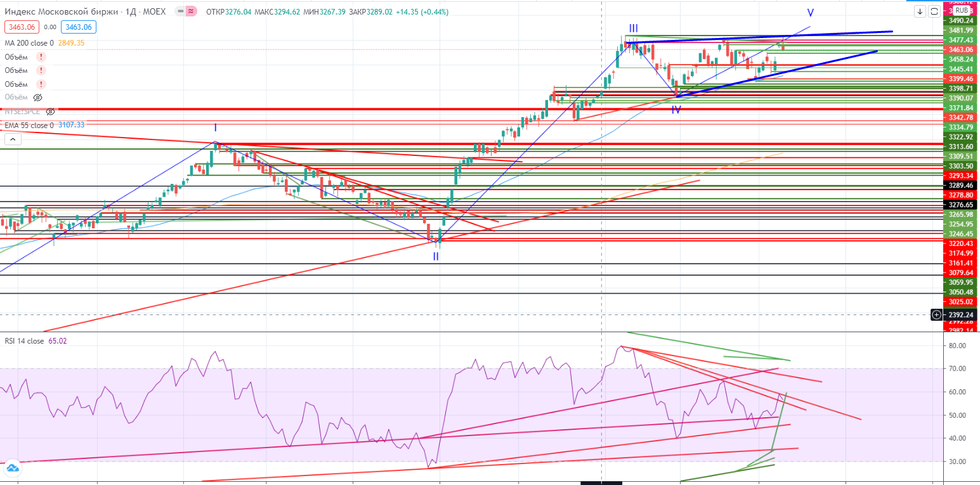Select the EMA 55 close indicator legend

point(29,126)
